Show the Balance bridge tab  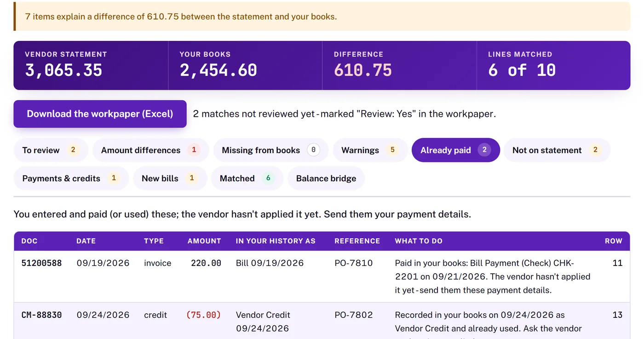326,178
